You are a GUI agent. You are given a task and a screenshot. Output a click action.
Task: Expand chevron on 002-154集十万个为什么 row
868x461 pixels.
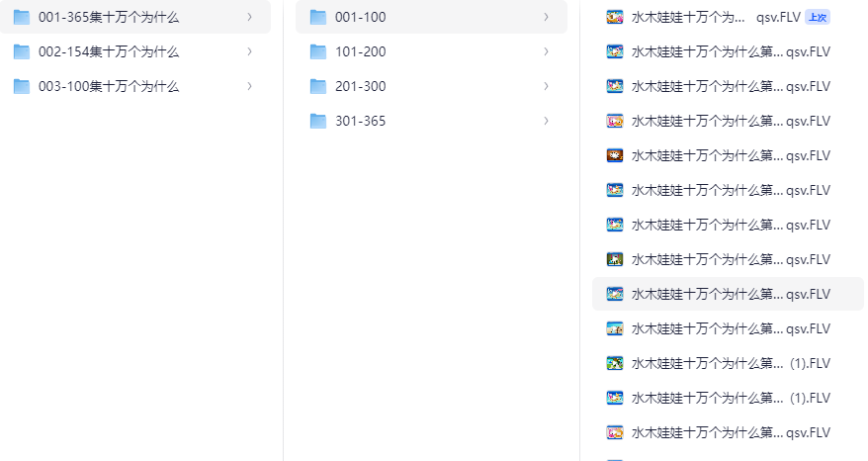[249, 51]
